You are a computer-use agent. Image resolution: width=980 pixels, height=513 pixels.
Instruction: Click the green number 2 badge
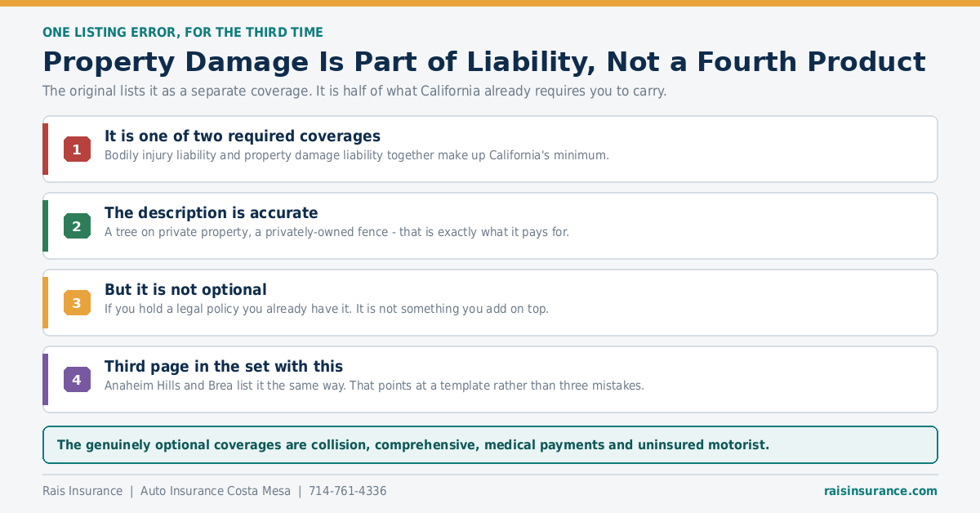[77, 225]
